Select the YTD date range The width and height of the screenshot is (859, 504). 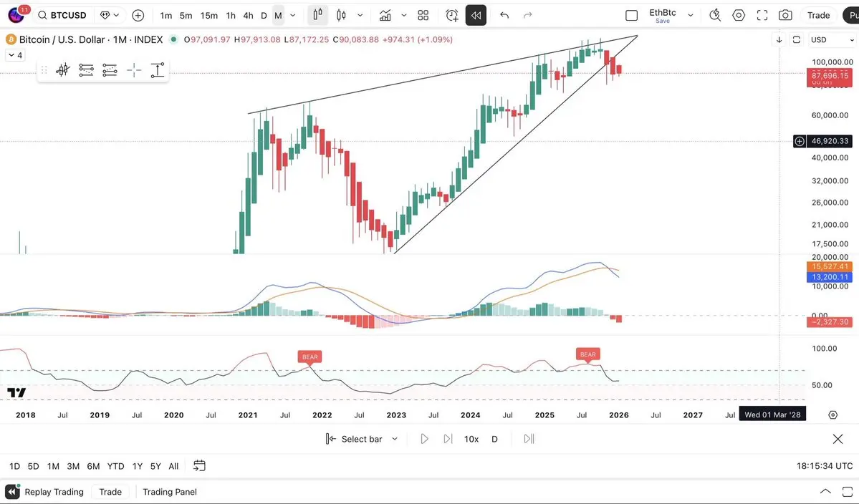[115, 466]
